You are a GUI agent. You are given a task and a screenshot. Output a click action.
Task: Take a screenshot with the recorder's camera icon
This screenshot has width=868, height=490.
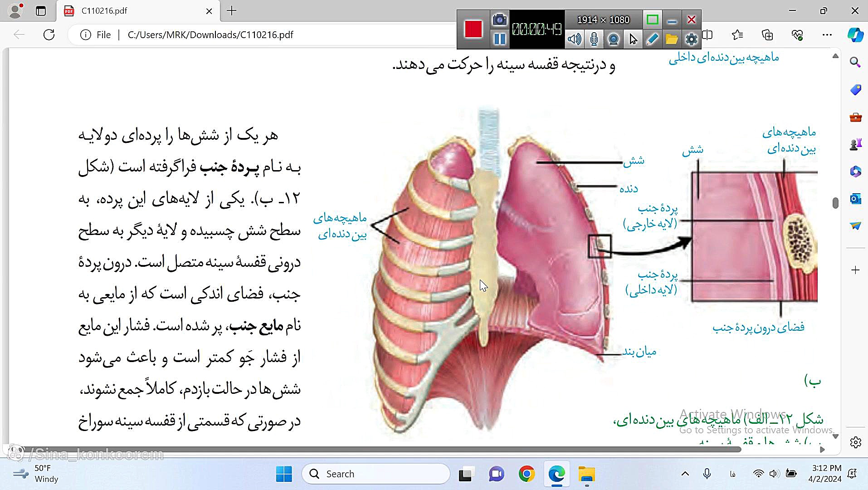(x=499, y=20)
